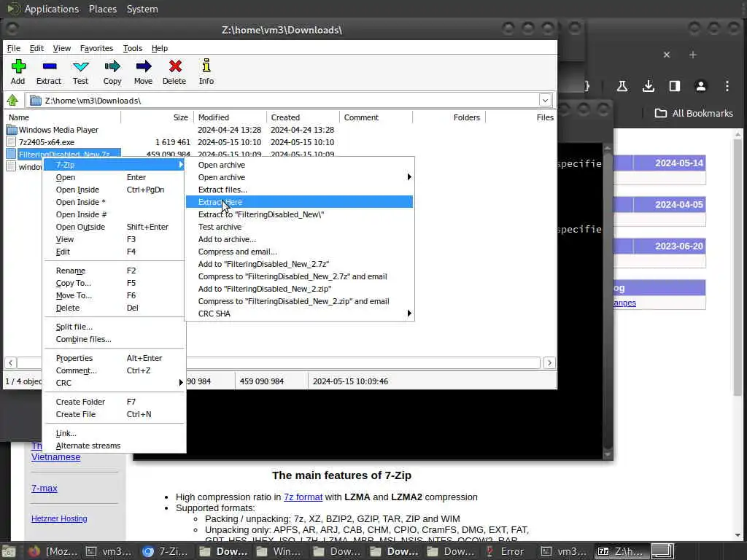Open browser downloads icon
This screenshot has width=747, height=560.
tap(648, 86)
